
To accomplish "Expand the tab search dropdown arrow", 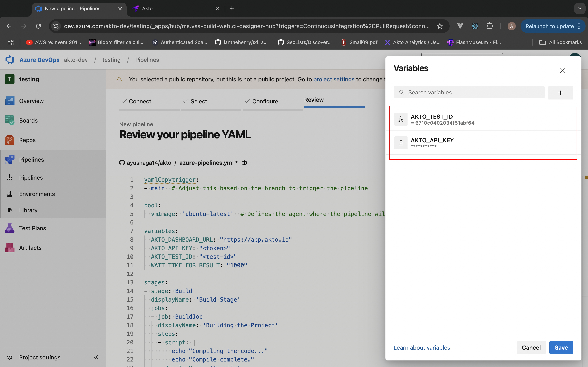I will point(580,8).
